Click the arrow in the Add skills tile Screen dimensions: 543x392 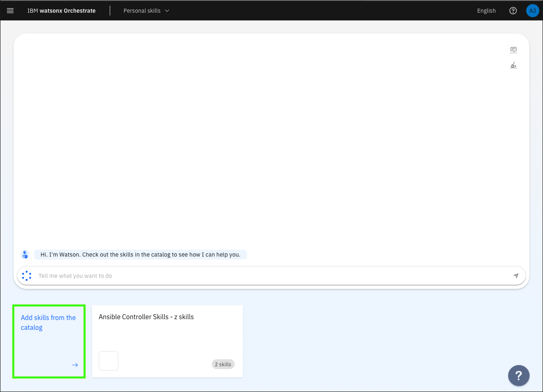pos(75,365)
